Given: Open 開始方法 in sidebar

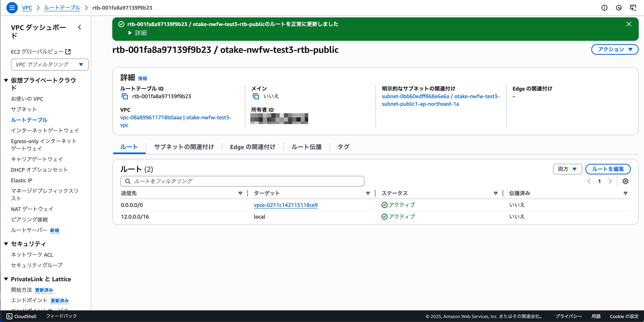Looking at the screenshot, I should [21, 290].
